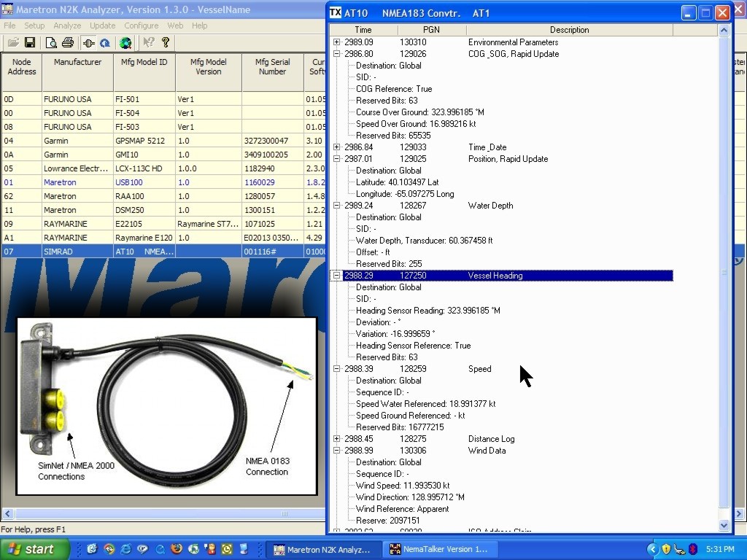Open the Configure menu

pos(141,26)
